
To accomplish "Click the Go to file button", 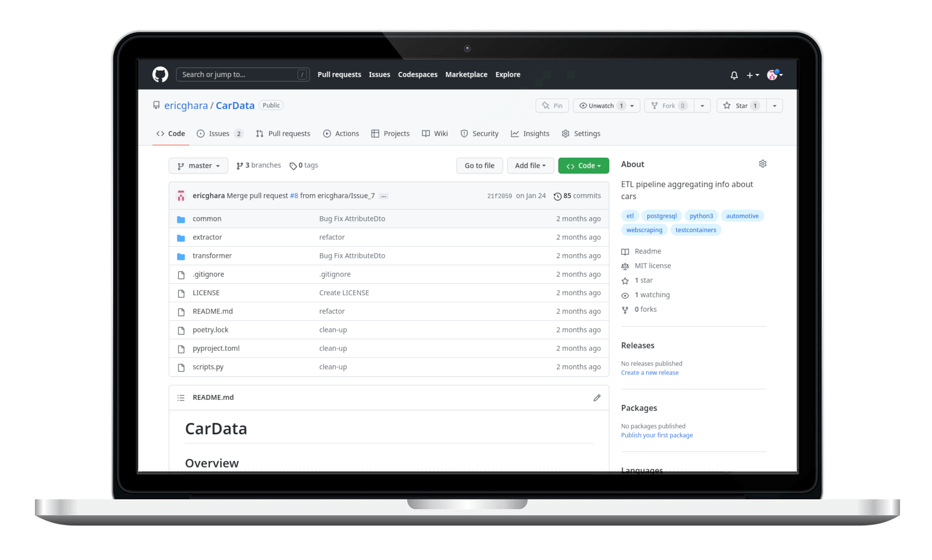I will pos(480,166).
